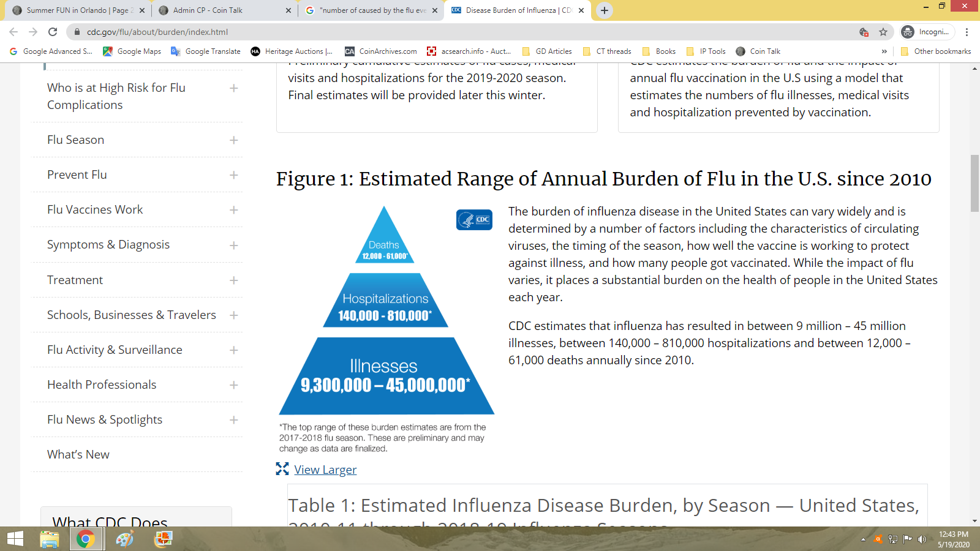
Task: Show the overflow bookmarks chevron
Action: (884, 51)
